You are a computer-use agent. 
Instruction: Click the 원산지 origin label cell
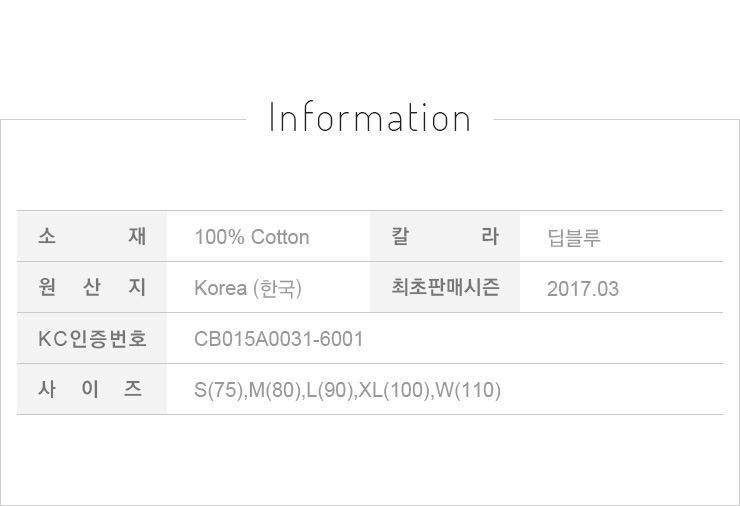click(92, 288)
